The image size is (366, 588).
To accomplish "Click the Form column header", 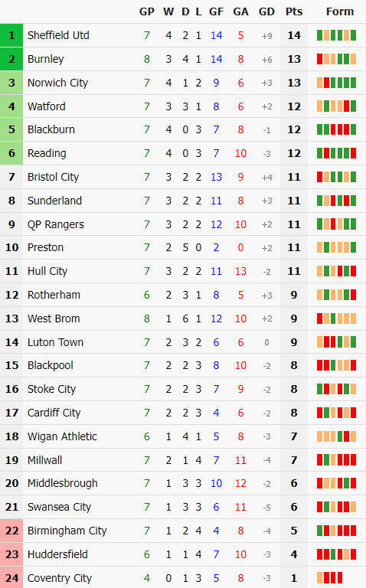I will coord(340,11).
